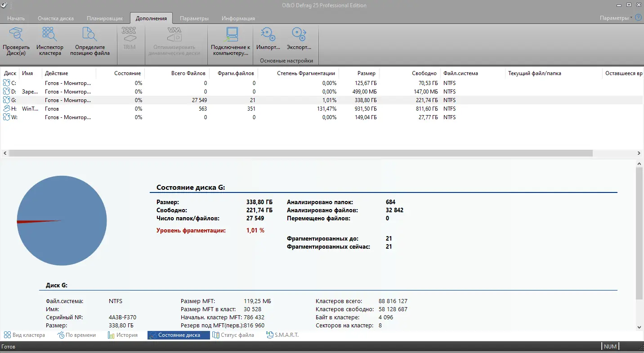
Task: Click the Проверить Диск(и) ribbon icon
Action: click(16, 41)
